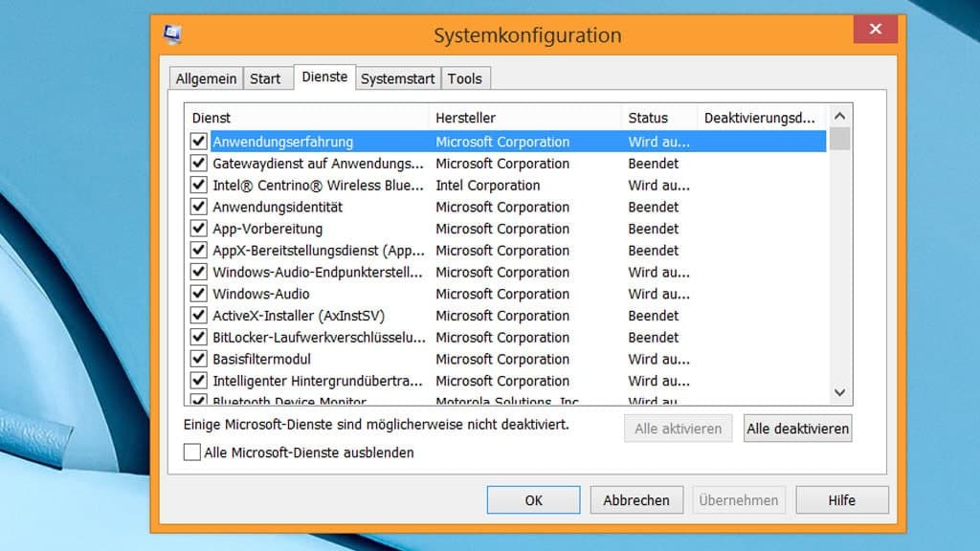Open the Tools tab
Image resolution: width=980 pixels, height=551 pixels.
tap(465, 78)
